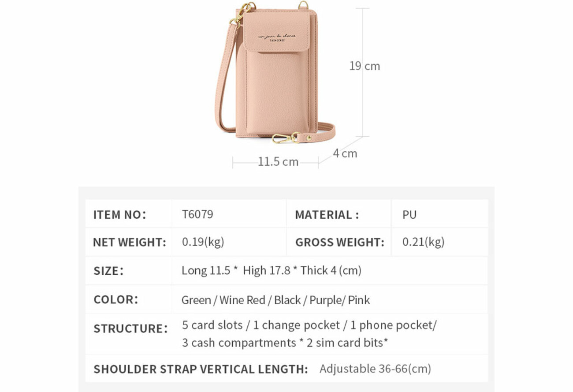
Task: Click the 0.21(kg) gross weight value
Action: (424, 242)
